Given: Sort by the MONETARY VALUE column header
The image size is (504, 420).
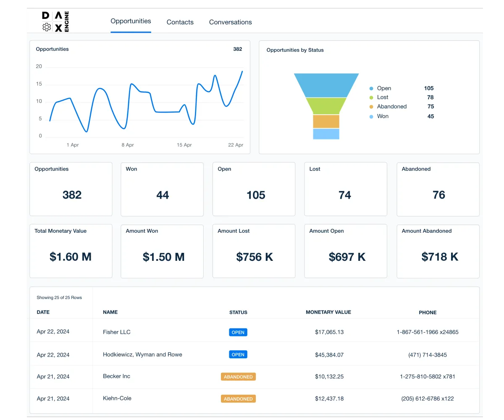Looking at the screenshot, I should tap(328, 312).
